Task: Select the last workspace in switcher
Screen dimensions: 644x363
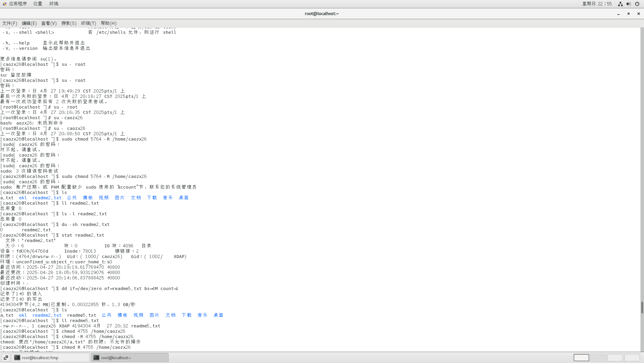Action: tap(632, 358)
